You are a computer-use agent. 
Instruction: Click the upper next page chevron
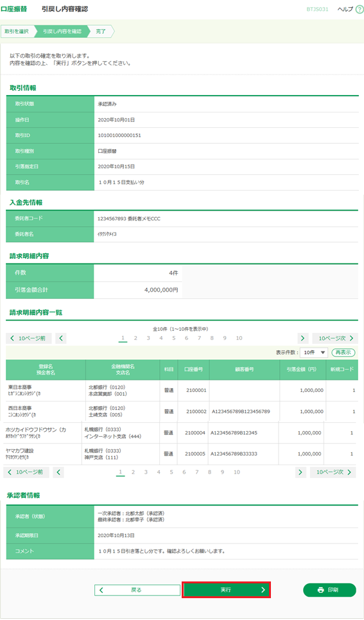coord(303,339)
